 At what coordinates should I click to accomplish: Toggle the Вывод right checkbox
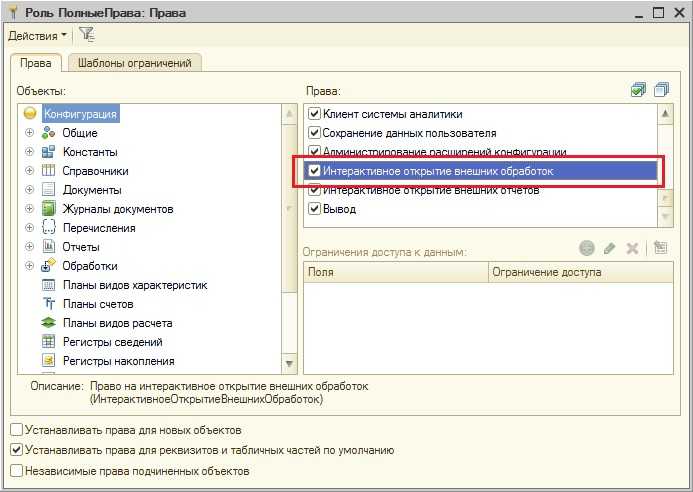pos(314,209)
